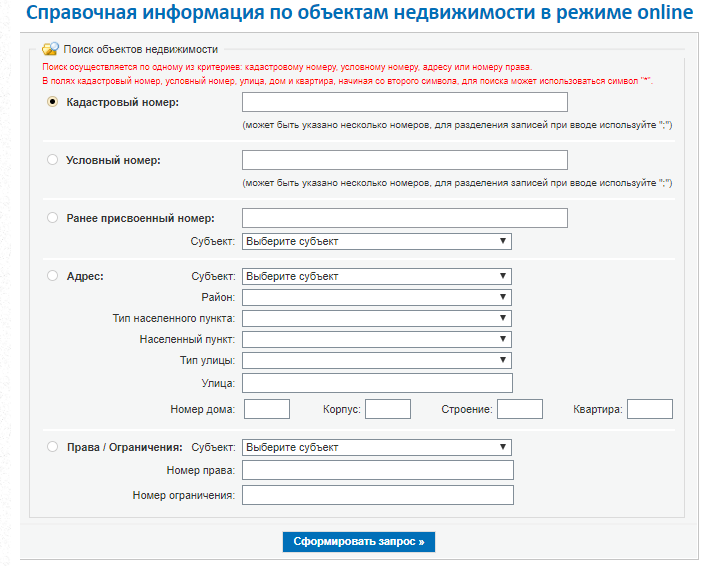Select the Адрес search radio button
705x566 pixels.
coord(53,276)
